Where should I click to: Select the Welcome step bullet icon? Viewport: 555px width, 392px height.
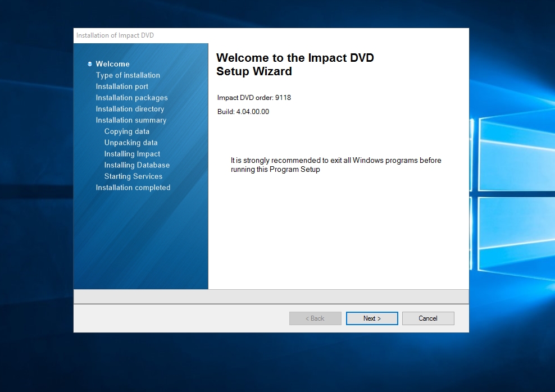(x=90, y=64)
